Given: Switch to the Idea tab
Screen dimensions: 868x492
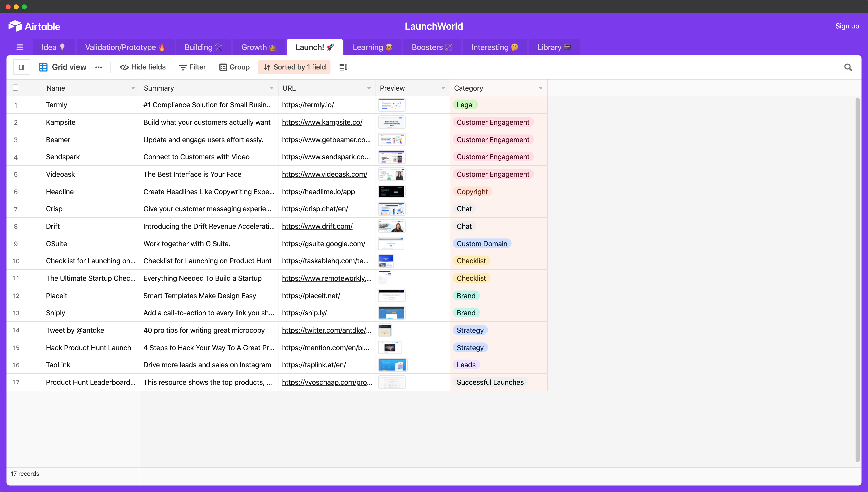Looking at the screenshot, I should coord(53,47).
